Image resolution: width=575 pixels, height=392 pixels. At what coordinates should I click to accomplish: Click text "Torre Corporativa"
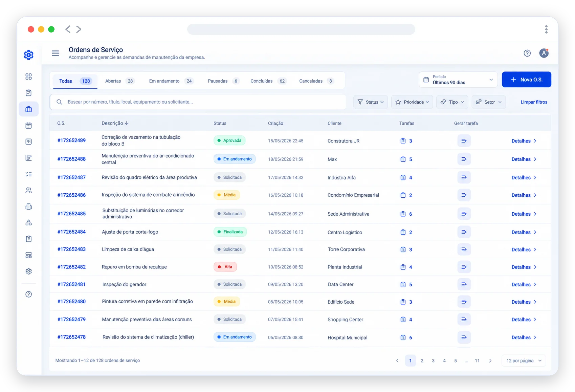coord(346,249)
